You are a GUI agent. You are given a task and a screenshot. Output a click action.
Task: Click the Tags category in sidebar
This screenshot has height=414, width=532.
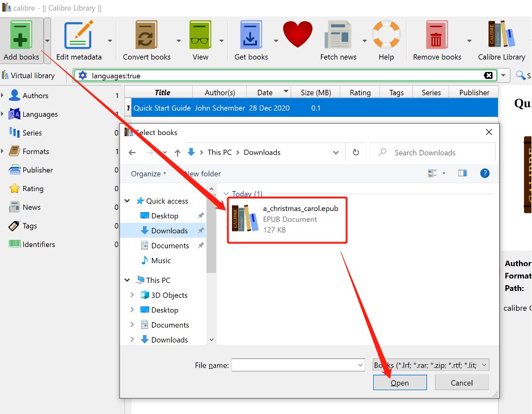(29, 226)
